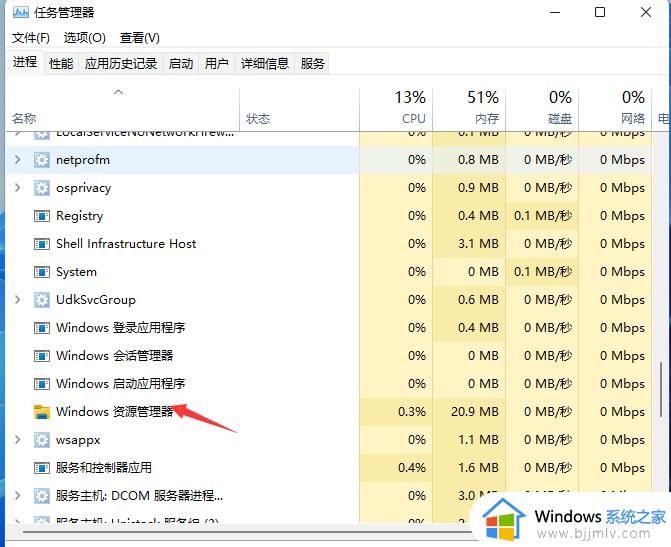Click the 20.9 MB memory cell

(469, 412)
